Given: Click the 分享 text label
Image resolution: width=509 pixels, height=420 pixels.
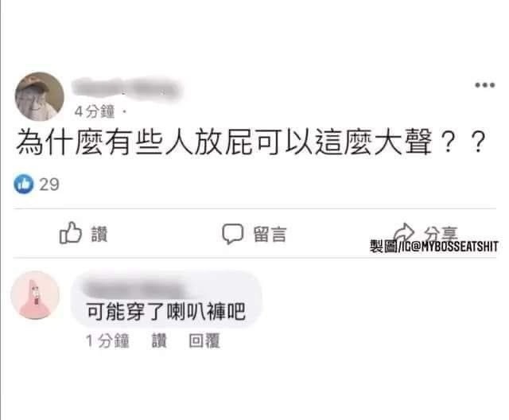Looking at the screenshot, I should [441, 232].
